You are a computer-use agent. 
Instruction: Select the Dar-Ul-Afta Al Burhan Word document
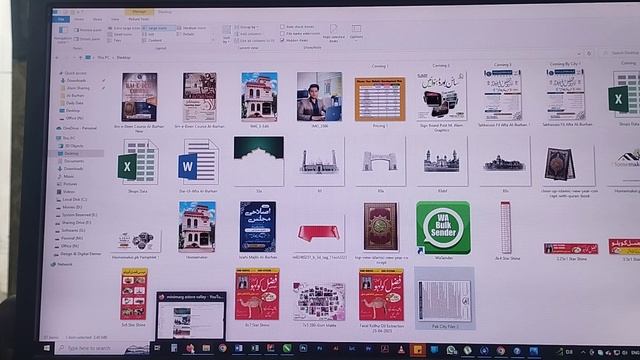point(198,165)
